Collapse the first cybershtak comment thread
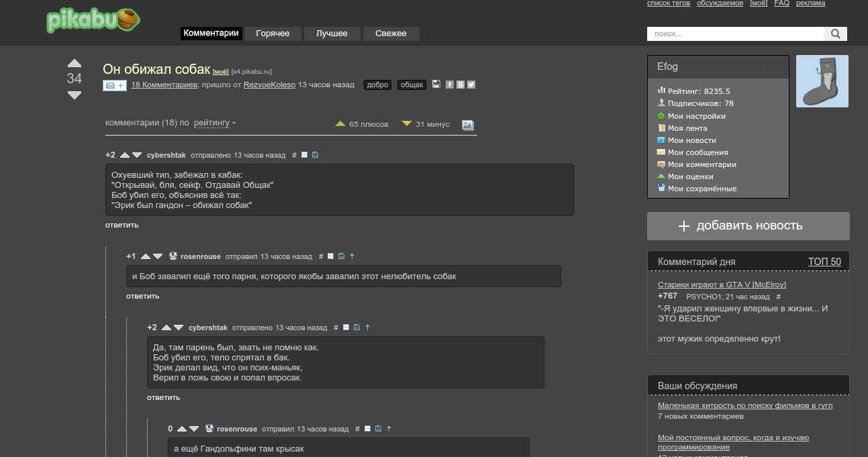 (x=304, y=155)
